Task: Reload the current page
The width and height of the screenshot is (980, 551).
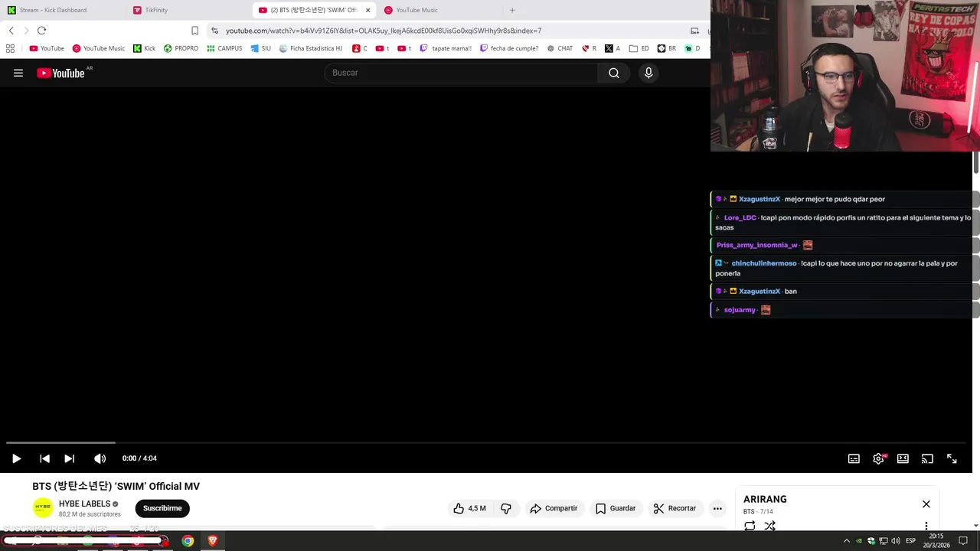Action: pyautogui.click(x=41, y=31)
